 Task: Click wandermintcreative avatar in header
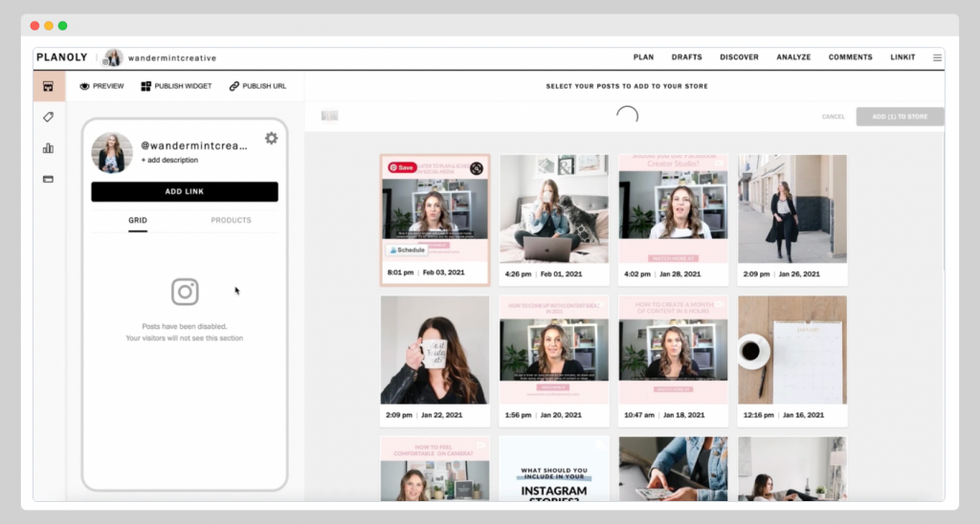[x=113, y=57]
